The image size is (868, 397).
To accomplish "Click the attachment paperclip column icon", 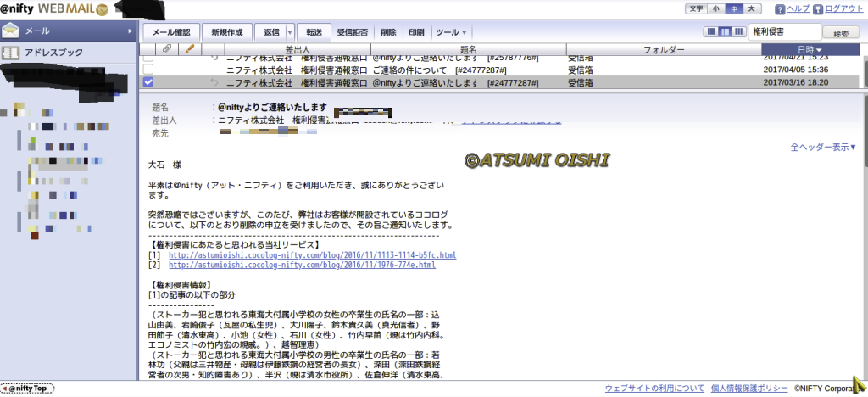I will 167,49.
